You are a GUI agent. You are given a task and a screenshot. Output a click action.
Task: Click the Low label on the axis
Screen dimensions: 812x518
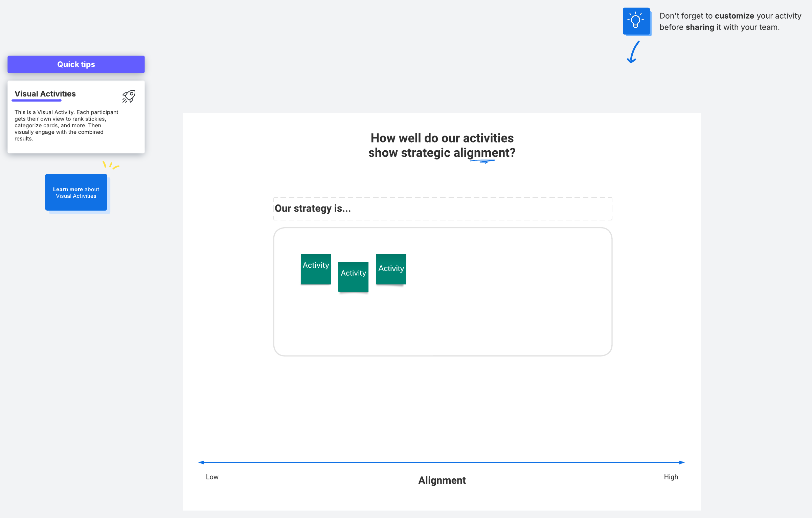[x=212, y=477]
